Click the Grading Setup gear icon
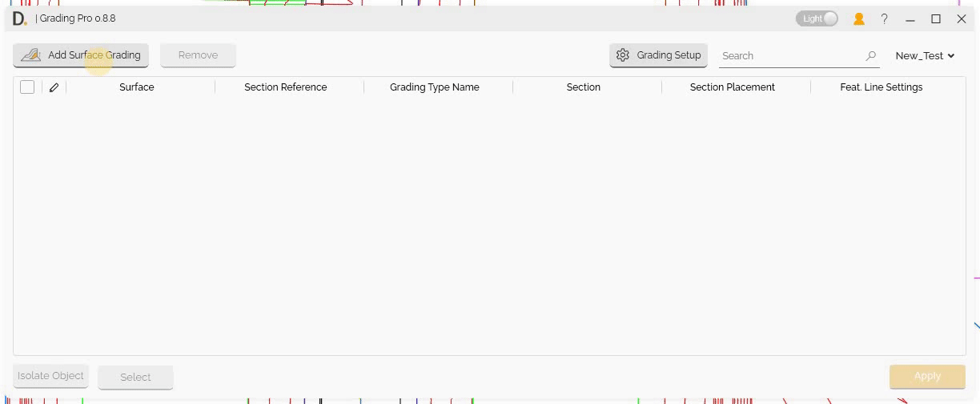This screenshot has height=404, width=980. 623,55
